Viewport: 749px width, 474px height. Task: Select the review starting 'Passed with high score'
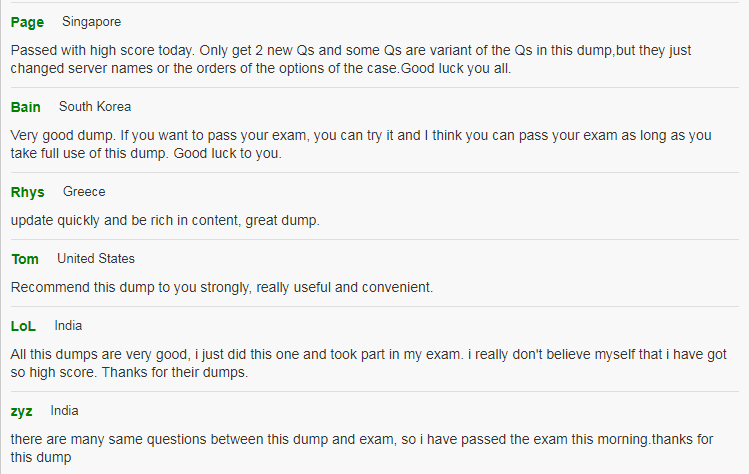pos(351,59)
